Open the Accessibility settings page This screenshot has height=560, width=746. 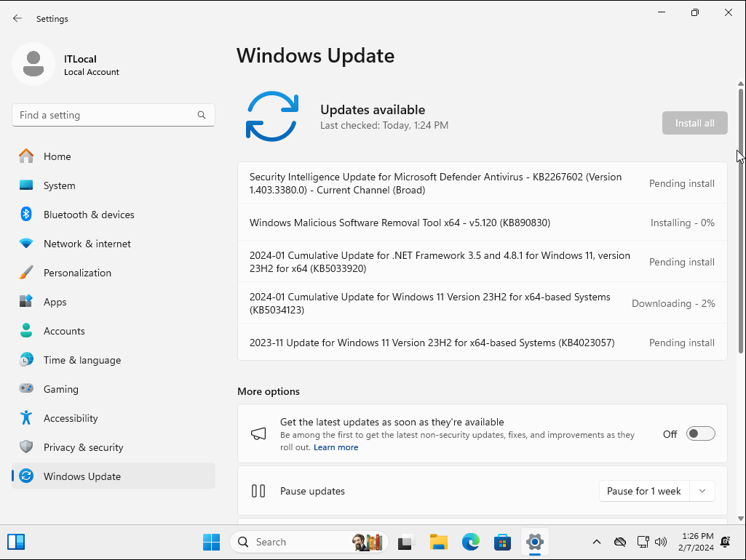[x=114, y=418]
